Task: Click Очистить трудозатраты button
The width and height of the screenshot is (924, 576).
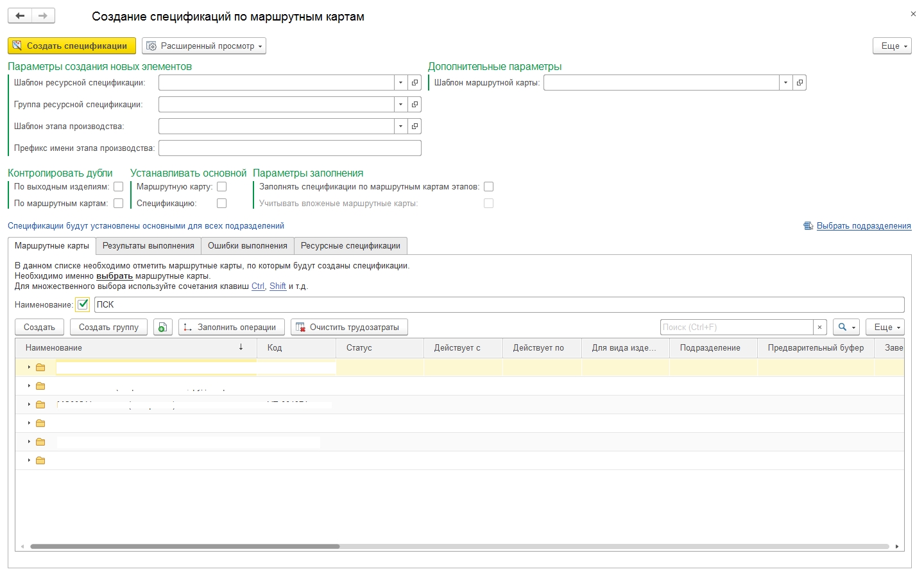Action: coord(349,327)
